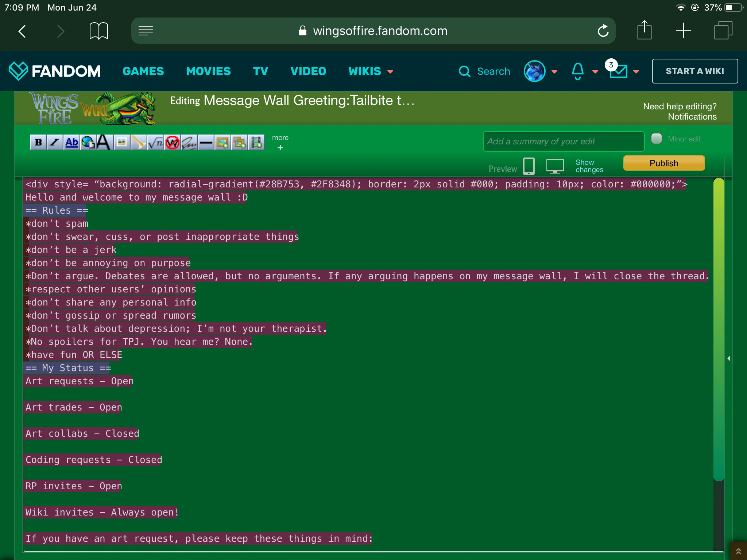Insert signature with timestamp icon
Viewport: 747px width, 560px height.
(x=189, y=142)
